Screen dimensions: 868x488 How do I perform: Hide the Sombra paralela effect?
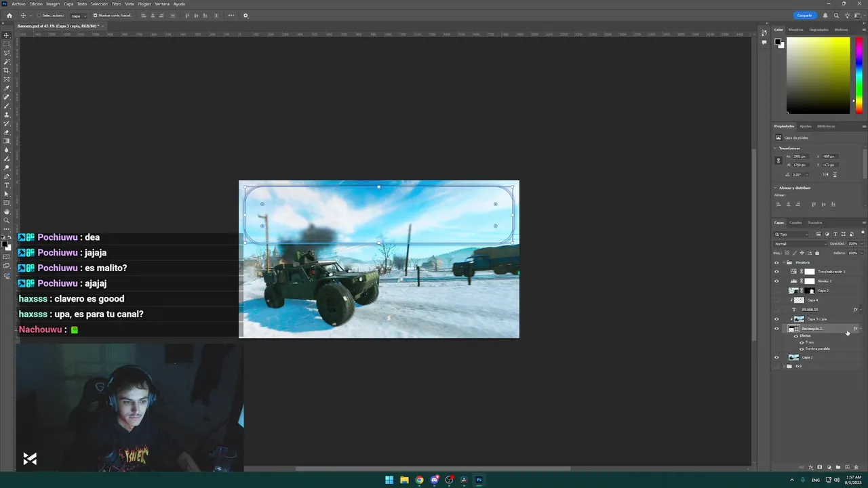(802, 349)
